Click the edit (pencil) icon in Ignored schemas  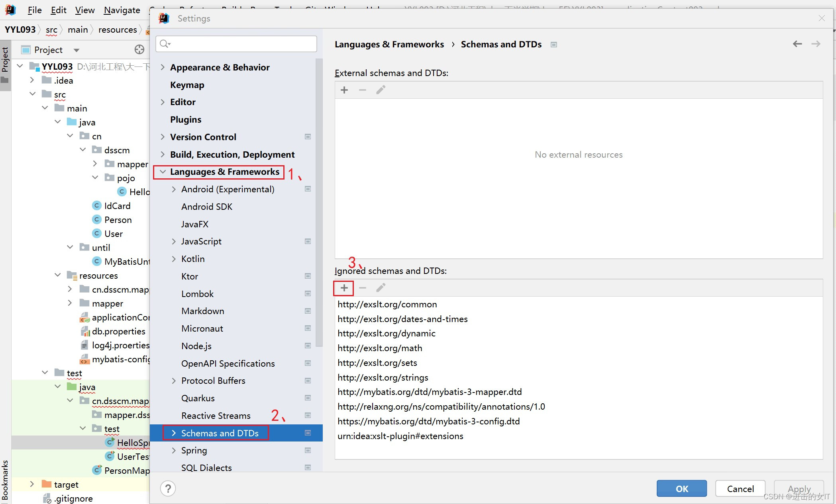381,288
